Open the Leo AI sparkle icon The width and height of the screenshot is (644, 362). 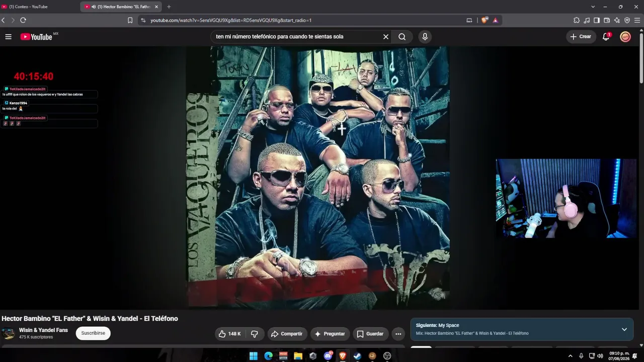point(617,20)
